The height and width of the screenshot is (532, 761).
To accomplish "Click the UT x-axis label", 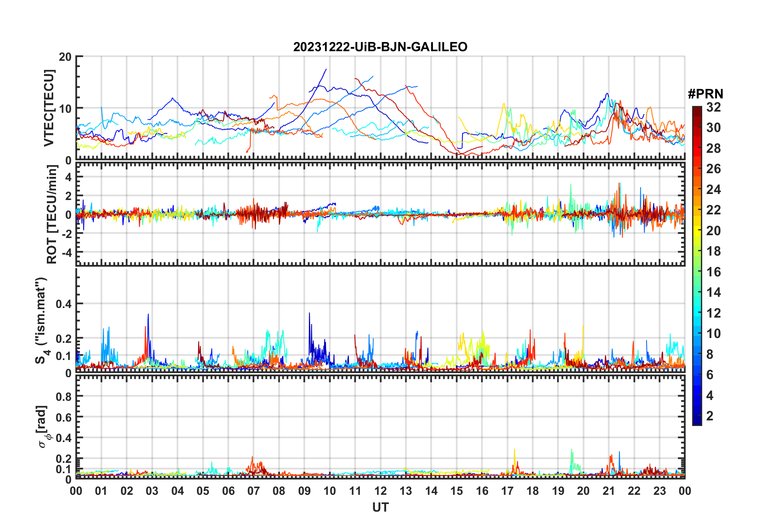I will coord(380,507).
